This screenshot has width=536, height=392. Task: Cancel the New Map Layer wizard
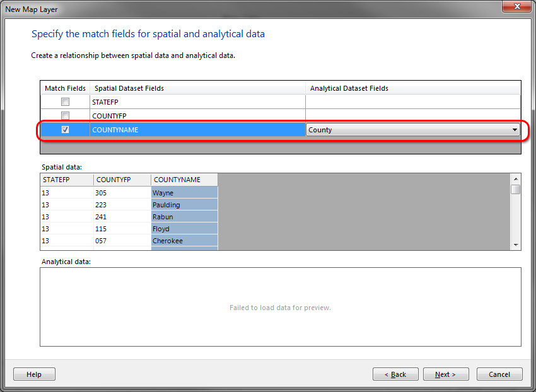(x=499, y=374)
